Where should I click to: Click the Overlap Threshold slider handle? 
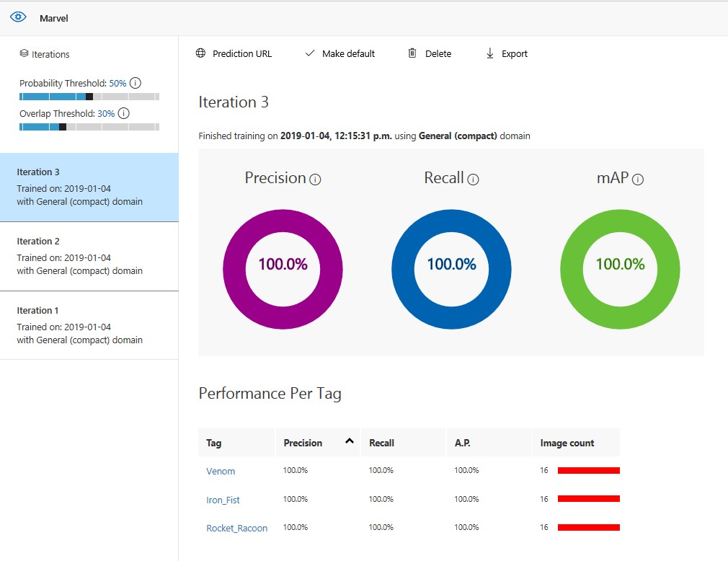point(63,126)
